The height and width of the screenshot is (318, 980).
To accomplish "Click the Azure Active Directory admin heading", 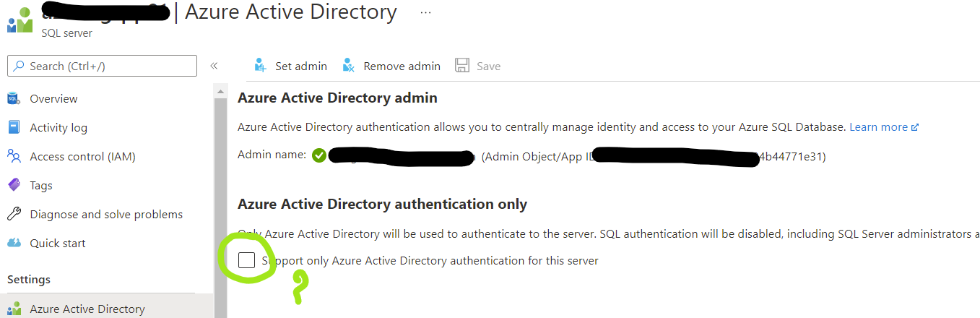I will point(337,98).
